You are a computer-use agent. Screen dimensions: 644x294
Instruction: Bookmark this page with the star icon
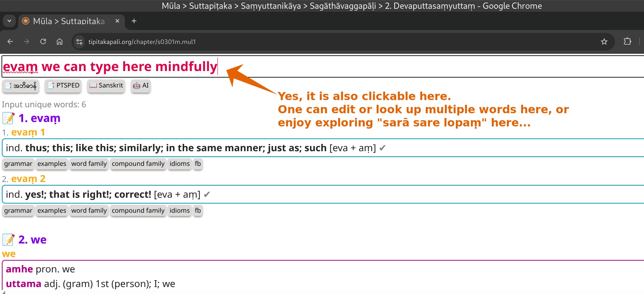pos(604,42)
